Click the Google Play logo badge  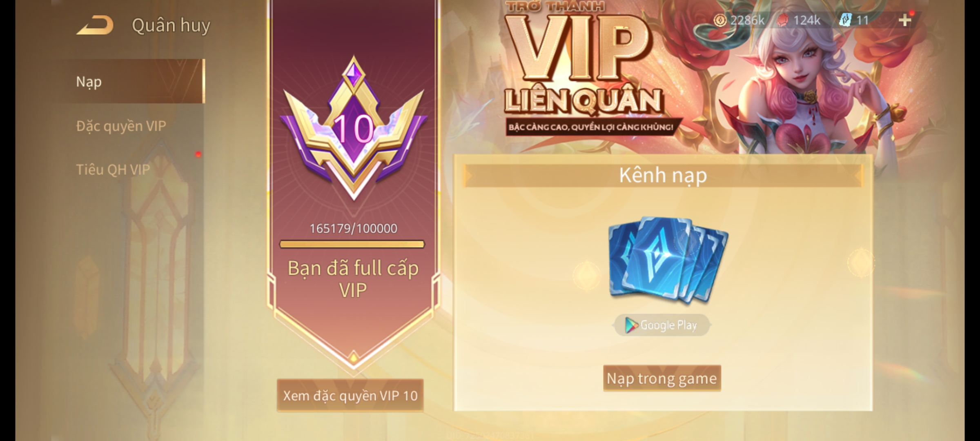coord(662,325)
